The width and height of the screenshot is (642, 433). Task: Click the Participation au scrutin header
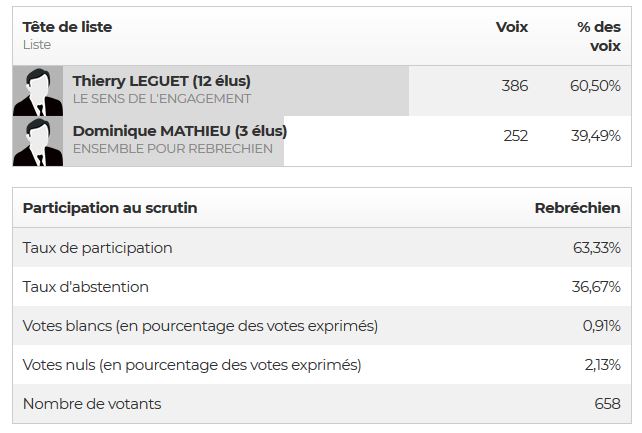click(x=109, y=208)
